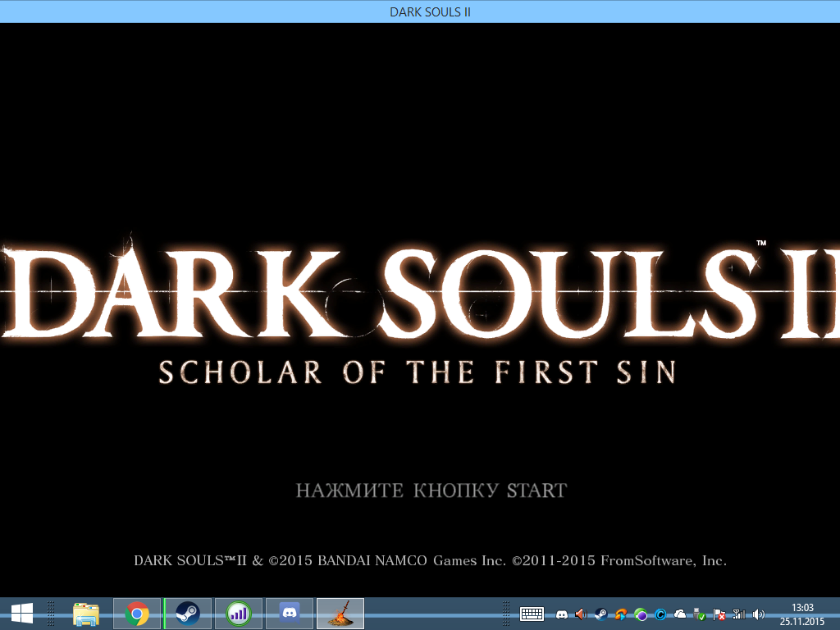Open Steam from the taskbar
840x630 pixels.
pos(188,614)
